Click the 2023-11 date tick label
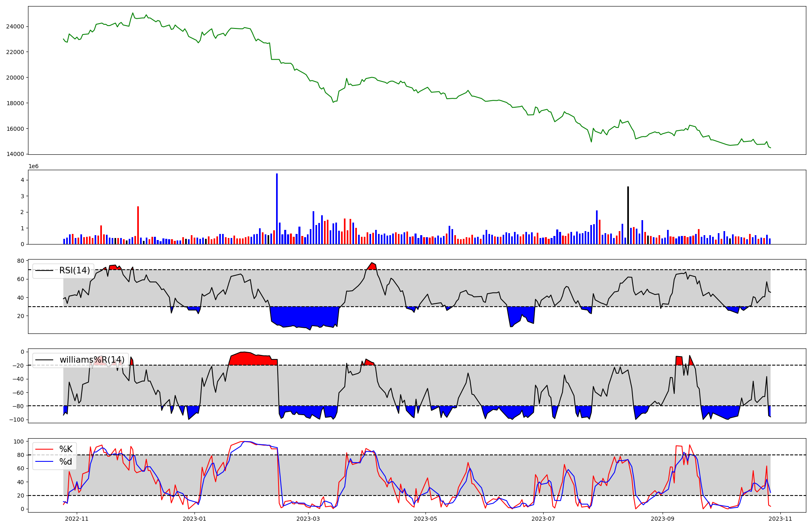The image size is (812, 528). click(x=780, y=519)
